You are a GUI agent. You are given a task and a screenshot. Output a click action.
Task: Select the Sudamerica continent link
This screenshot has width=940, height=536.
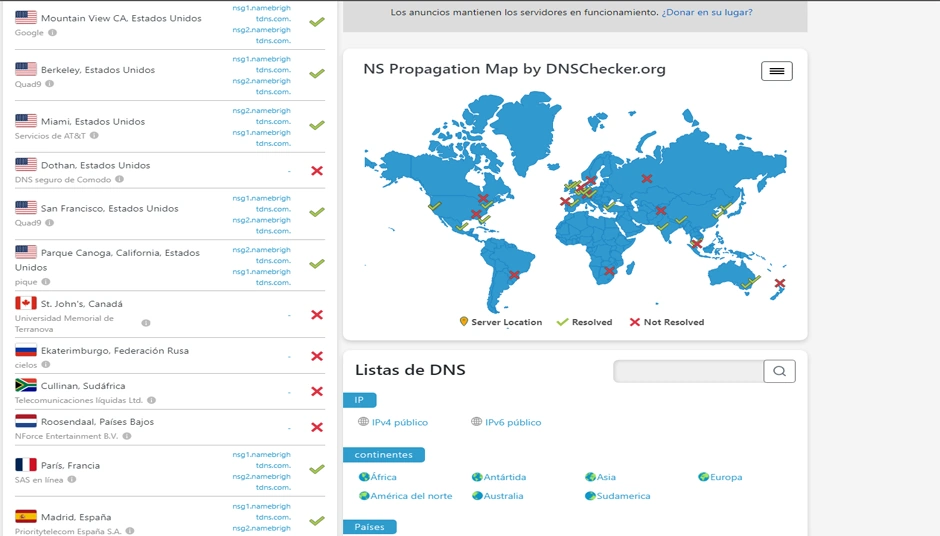(x=623, y=496)
